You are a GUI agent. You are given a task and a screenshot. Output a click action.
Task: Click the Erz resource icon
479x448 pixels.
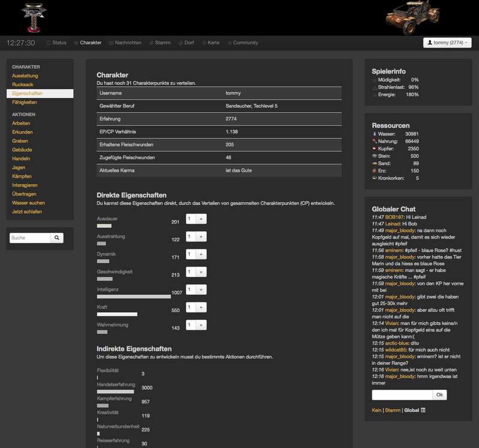374,170
